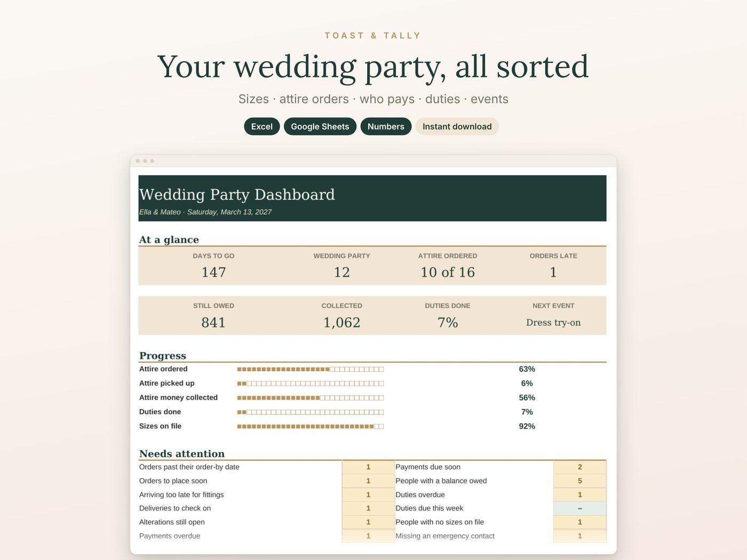Screen dimensions: 747x560
Task: Select the Needs attention heading
Action: pos(182,454)
